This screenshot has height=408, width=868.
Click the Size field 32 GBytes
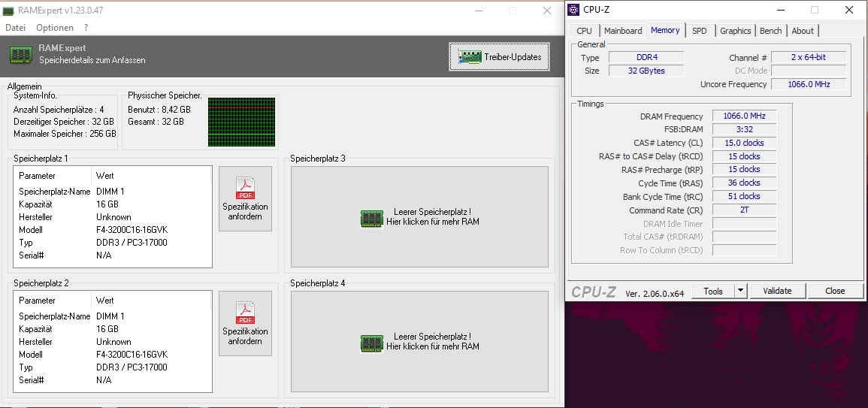tap(646, 71)
